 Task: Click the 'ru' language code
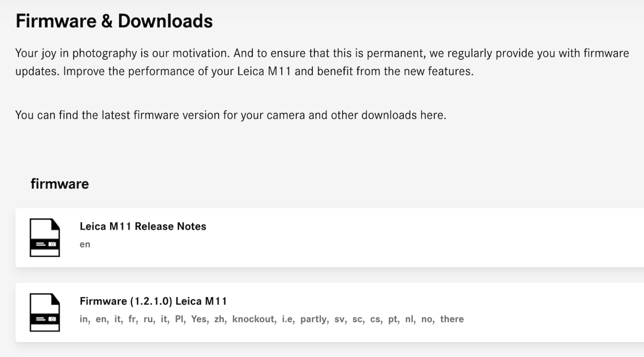pyautogui.click(x=149, y=319)
